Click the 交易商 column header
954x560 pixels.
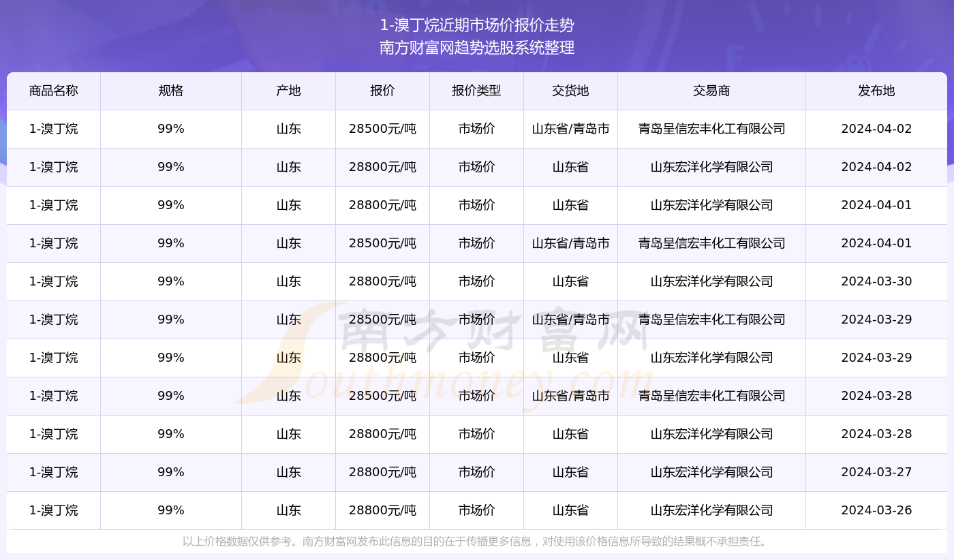click(x=711, y=91)
